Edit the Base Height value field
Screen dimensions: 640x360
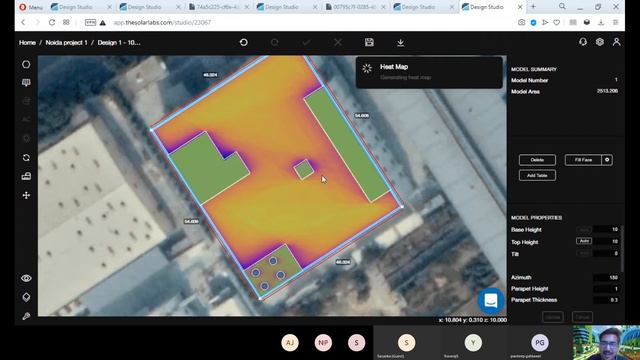(x=606, y=230)
